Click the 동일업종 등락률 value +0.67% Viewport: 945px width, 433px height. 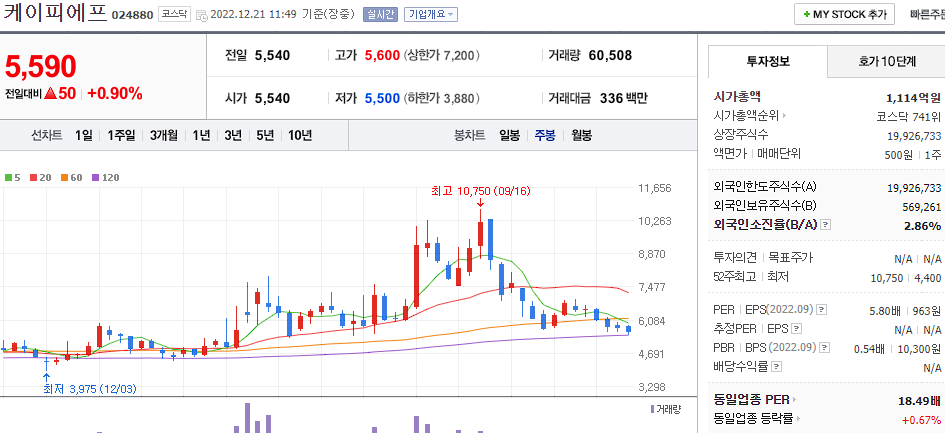(921, 419)
